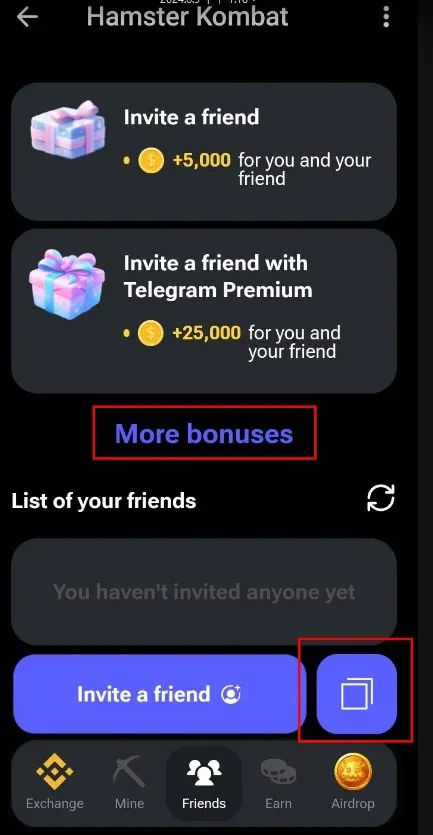Go back using the arrow icon
This screenshot has height=835, width=433.
(27, 17)
